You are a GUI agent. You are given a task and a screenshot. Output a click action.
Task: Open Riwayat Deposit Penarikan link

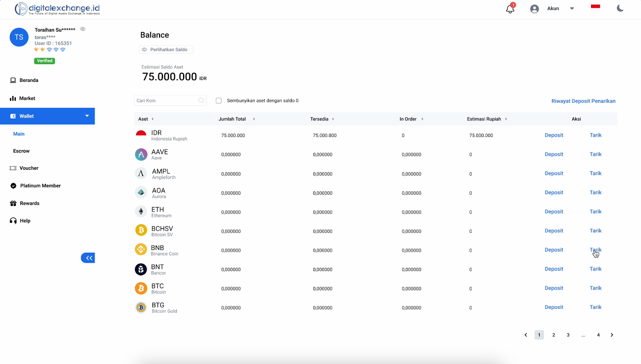tap(583, 101)
